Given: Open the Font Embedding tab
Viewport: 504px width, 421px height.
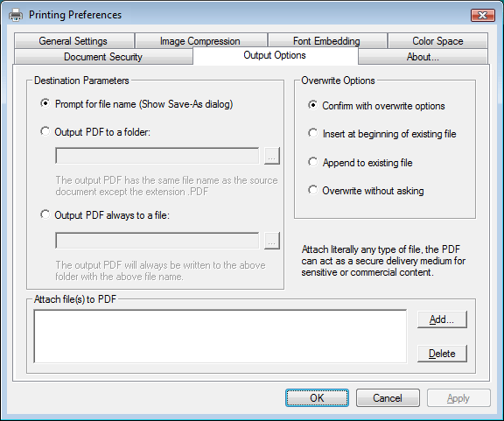Looking at the screenshot, I should pyautogui.click(x=327, y=41).
